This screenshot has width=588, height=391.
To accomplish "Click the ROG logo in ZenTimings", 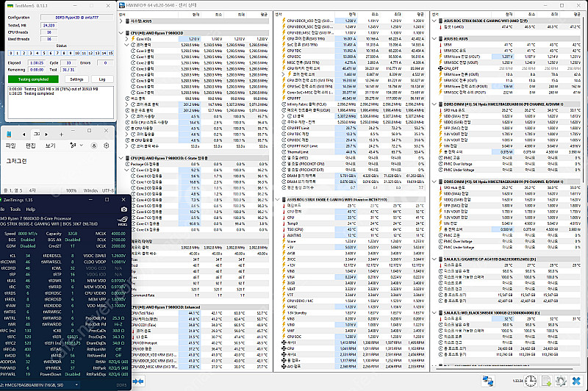I will pos(123,220).
